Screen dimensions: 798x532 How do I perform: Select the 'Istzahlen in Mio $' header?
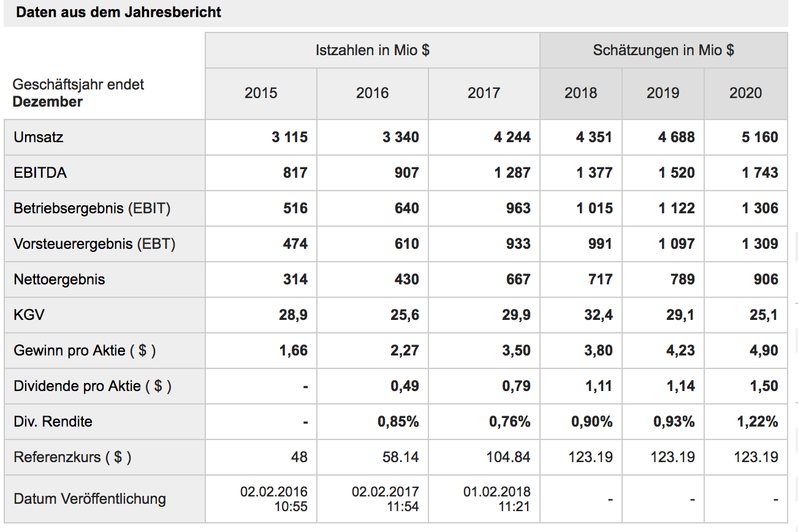pyautogui.click(x=372, y=50)
